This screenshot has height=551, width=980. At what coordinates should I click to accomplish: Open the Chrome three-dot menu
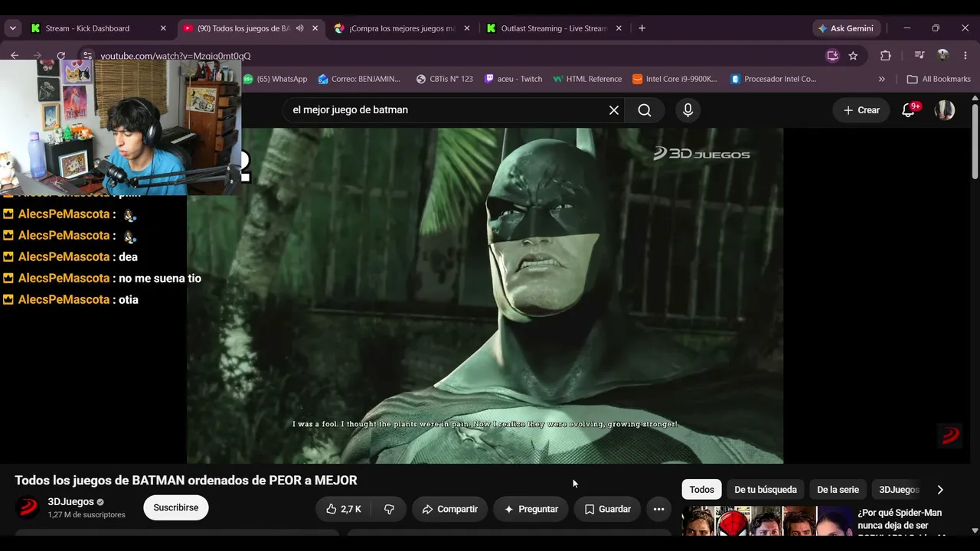pos(965,56)
